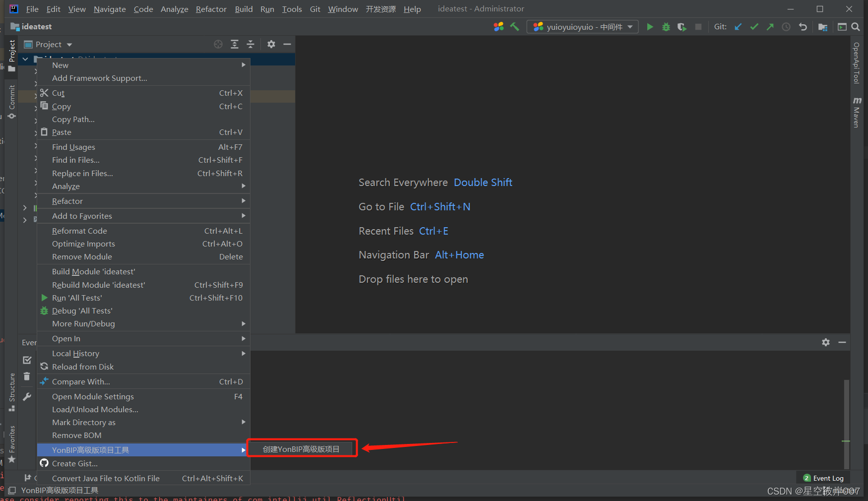Open the Refactor menu in the menu bar

click(x=211, y=9)
